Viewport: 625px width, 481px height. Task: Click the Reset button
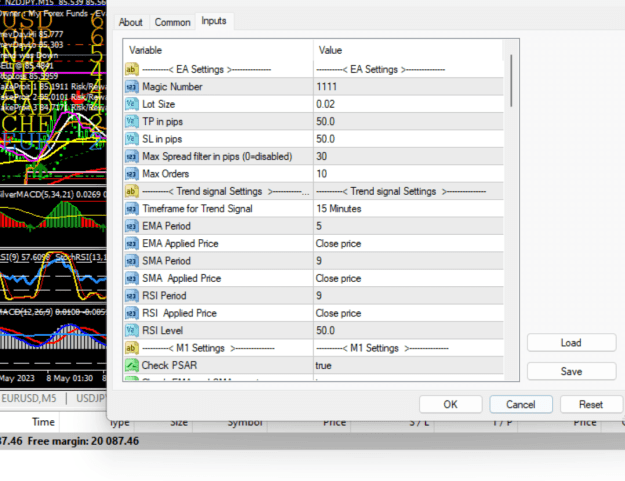point(591,404)
